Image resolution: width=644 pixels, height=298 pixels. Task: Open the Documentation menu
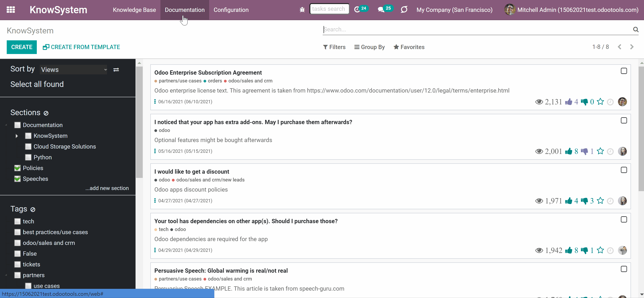point(184,10)
